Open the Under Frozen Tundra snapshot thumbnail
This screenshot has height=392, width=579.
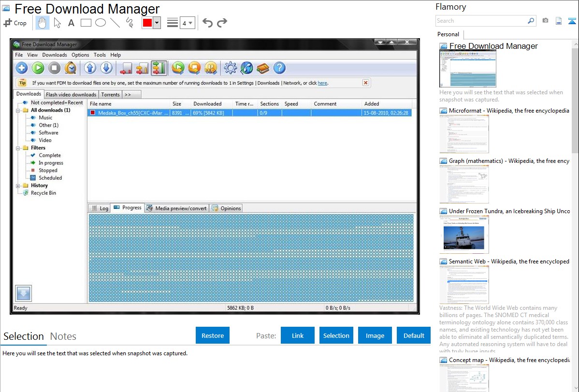coord(464,234)
